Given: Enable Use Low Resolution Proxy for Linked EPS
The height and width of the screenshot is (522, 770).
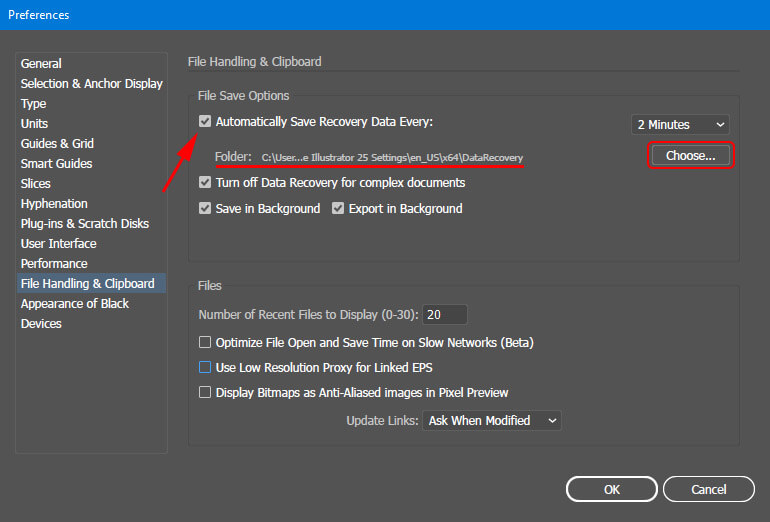Looking at the screenshot, I should 205,367.
